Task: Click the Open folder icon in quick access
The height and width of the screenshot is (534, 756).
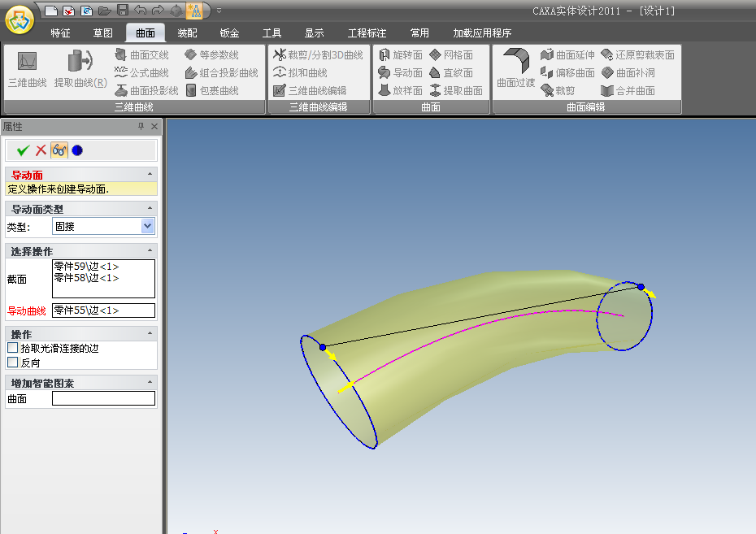Action: click(x=104, y=10)
